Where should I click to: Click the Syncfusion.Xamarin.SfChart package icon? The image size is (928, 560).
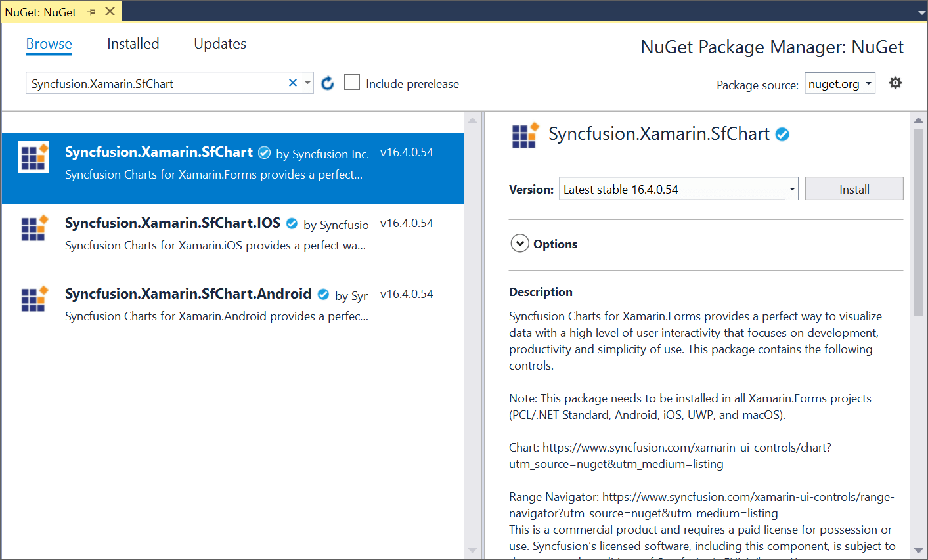[x=33, y=157]
